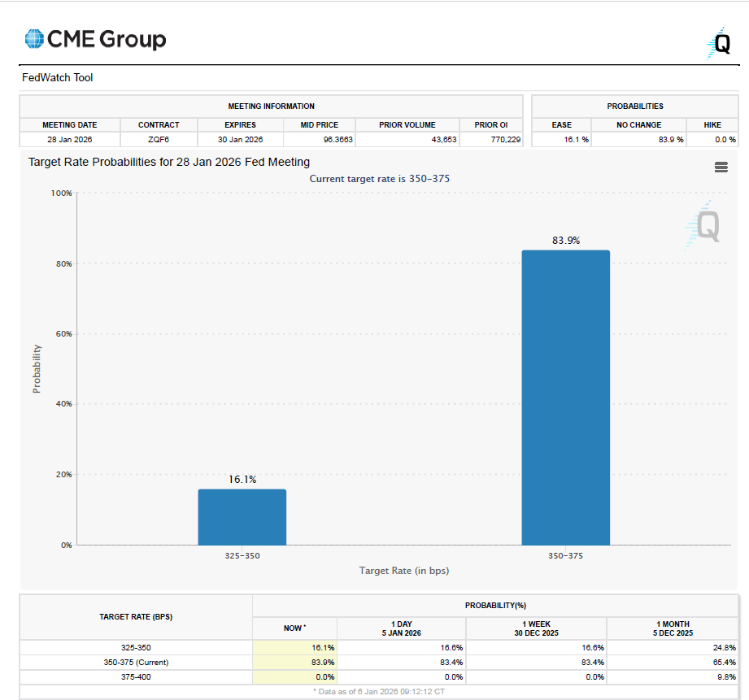Click the QuikStrike Q logo top right
This screenshot has width=749, height=700.
point(718,43)
